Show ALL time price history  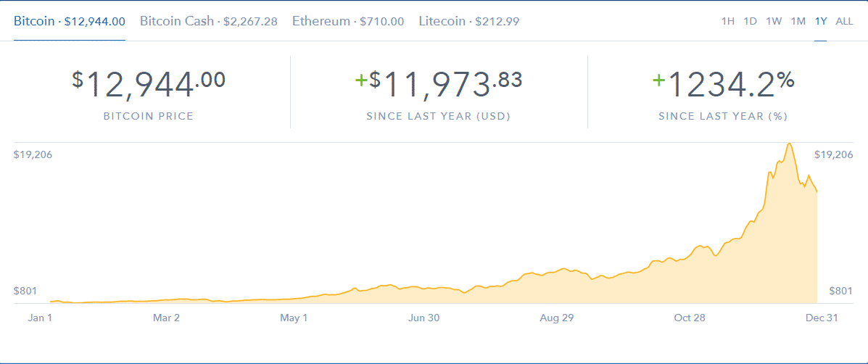point(844,21)
